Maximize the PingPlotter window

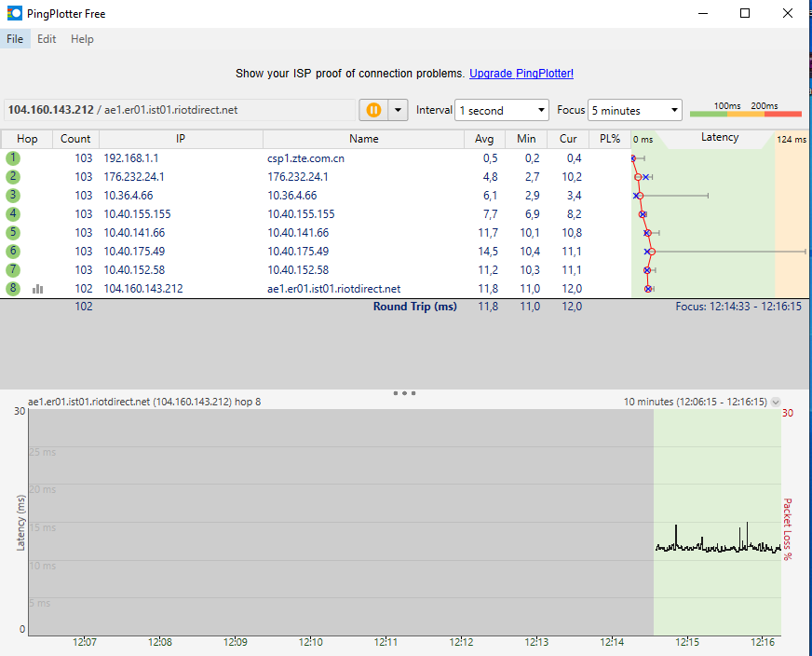tap(745, 13)
